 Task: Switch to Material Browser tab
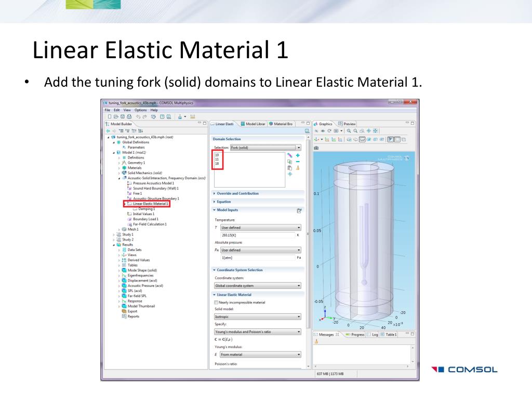pos(281,124)
